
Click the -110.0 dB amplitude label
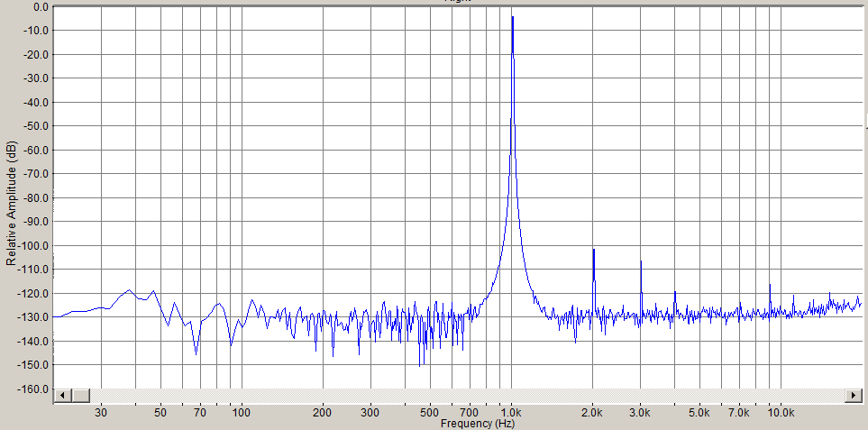pos(34,269)
